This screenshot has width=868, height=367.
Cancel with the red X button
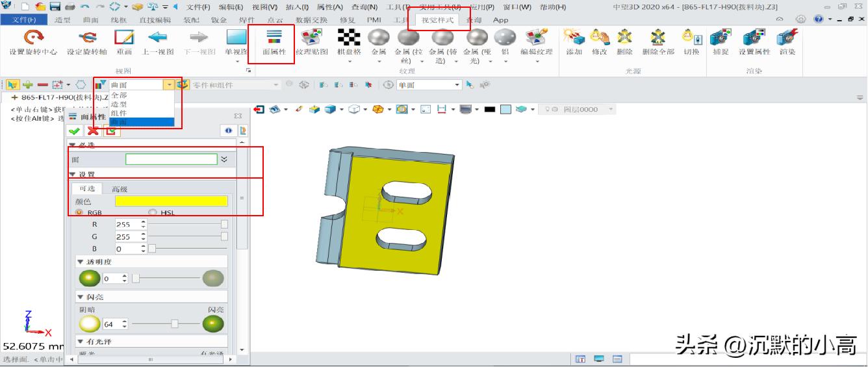[93, 131]
